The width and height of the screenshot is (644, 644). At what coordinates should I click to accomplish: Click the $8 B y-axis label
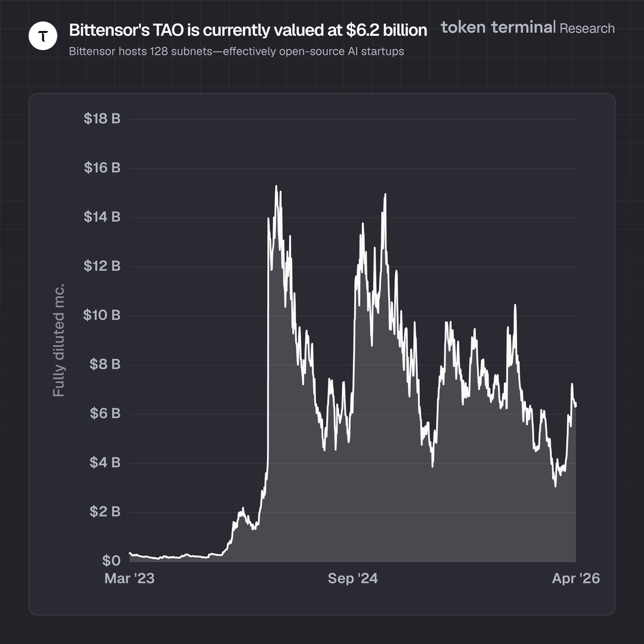click(x=104, y=364)
